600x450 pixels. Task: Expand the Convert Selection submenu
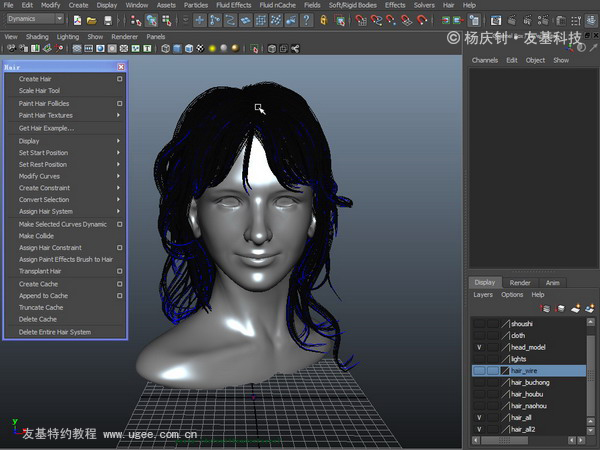[x=118, y=200]
